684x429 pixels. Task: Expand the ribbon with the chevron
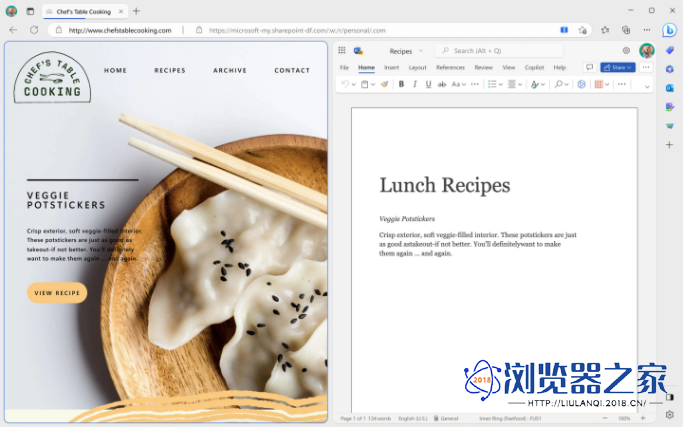coord(647,86)
